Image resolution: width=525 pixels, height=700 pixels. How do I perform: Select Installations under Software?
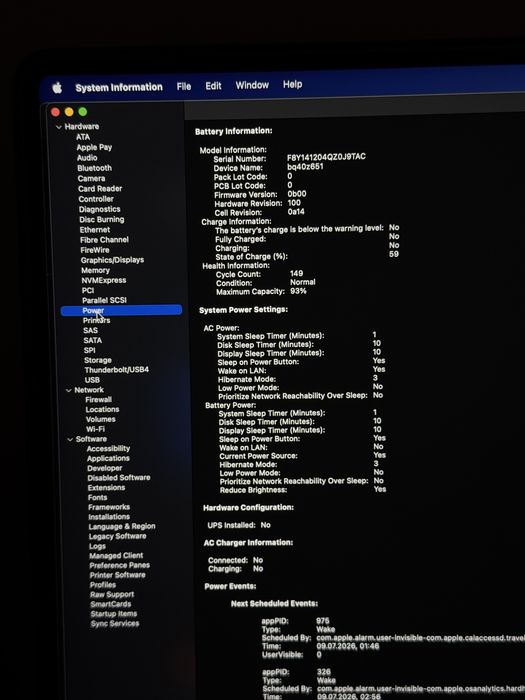click(109, 517)
